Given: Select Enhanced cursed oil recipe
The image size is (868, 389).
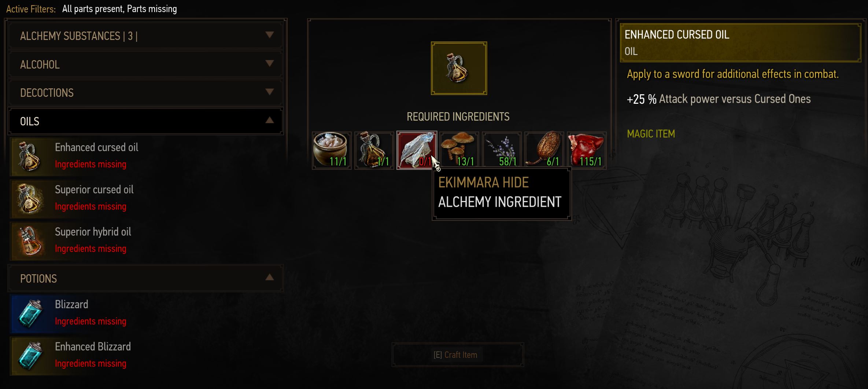Looking at the screenshot, I should click(146, 156).
